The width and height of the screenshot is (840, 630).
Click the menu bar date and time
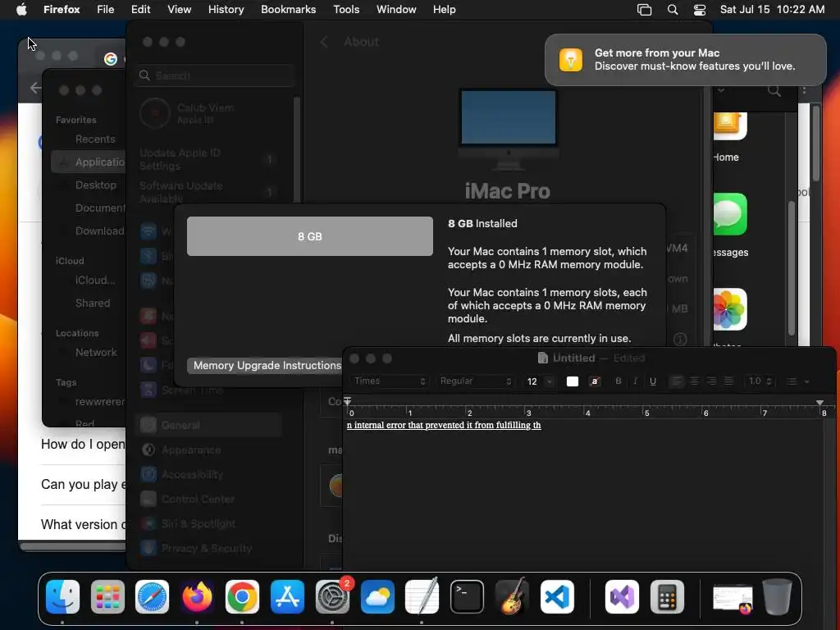point(772,9)
